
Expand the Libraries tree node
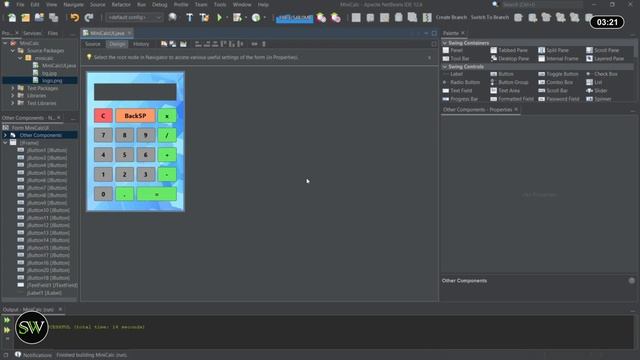click(x=13, y=96)
